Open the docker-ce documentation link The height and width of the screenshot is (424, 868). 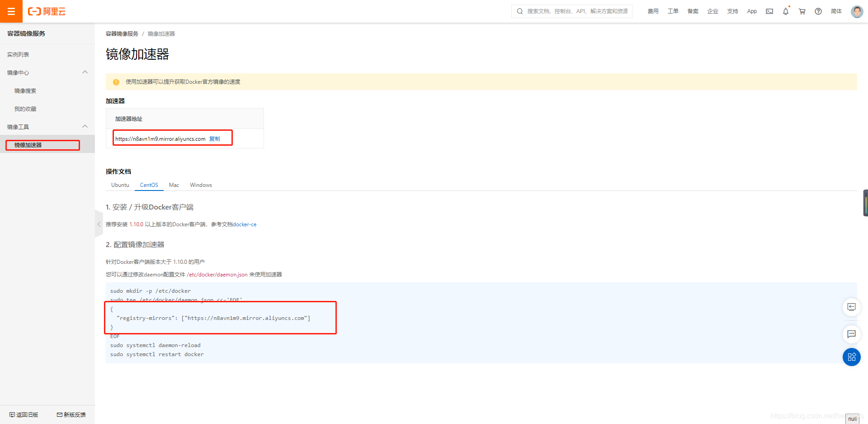point(245,224)
